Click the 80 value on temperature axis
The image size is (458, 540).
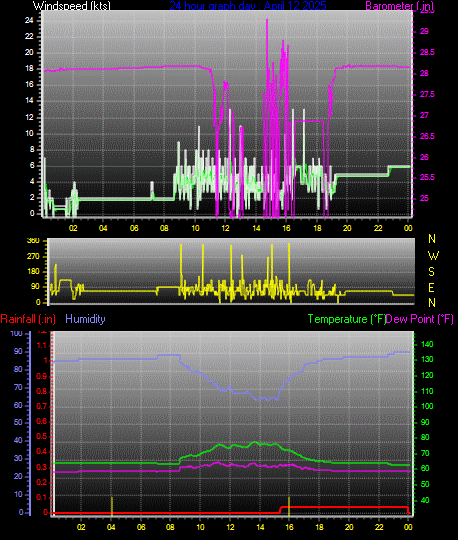coord(425,437)
